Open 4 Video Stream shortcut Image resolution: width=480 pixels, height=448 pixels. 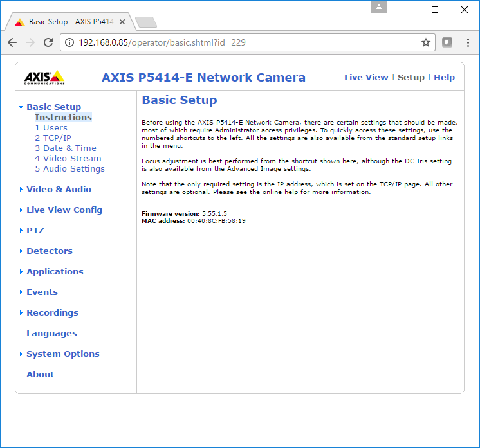tap(68, 158)
